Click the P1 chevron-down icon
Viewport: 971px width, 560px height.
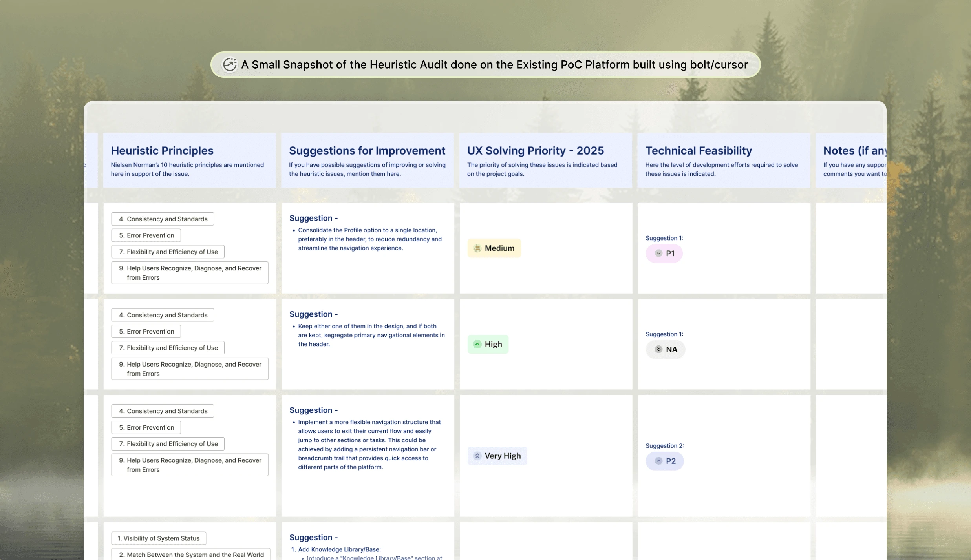click(658, 254)
